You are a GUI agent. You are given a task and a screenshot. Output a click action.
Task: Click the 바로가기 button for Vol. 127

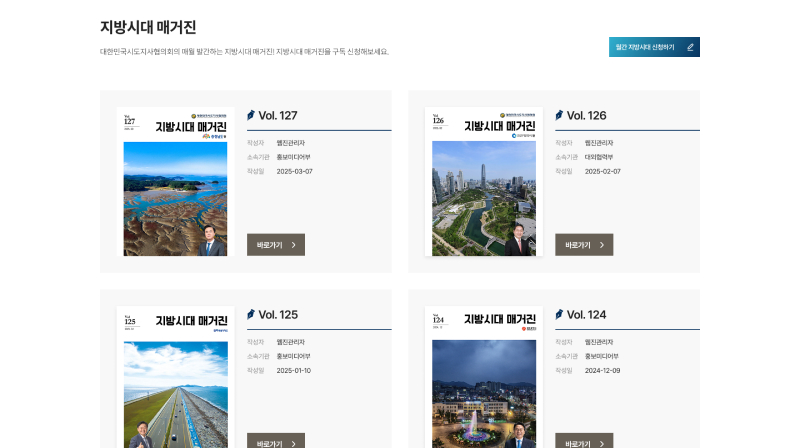coord(276,245)
